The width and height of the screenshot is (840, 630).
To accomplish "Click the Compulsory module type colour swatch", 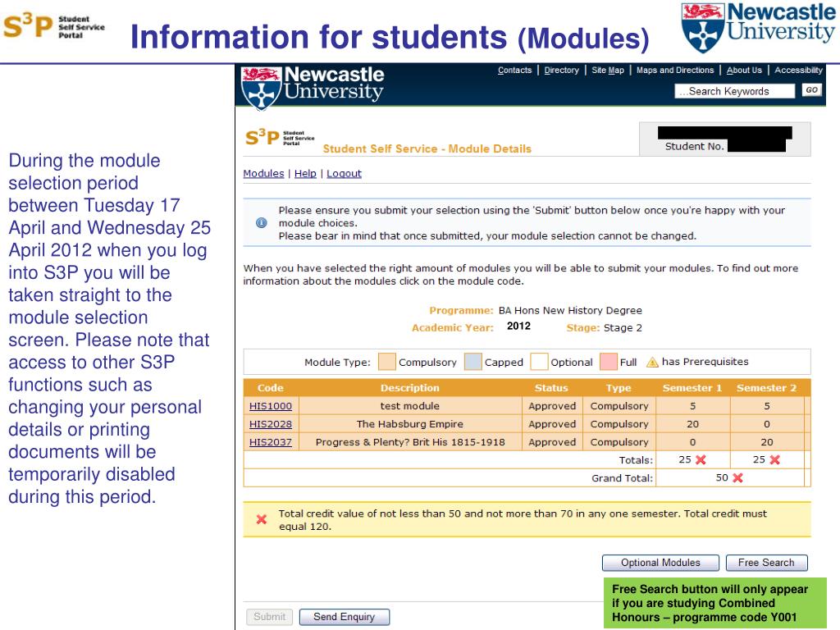I will [x=387, y=362].
